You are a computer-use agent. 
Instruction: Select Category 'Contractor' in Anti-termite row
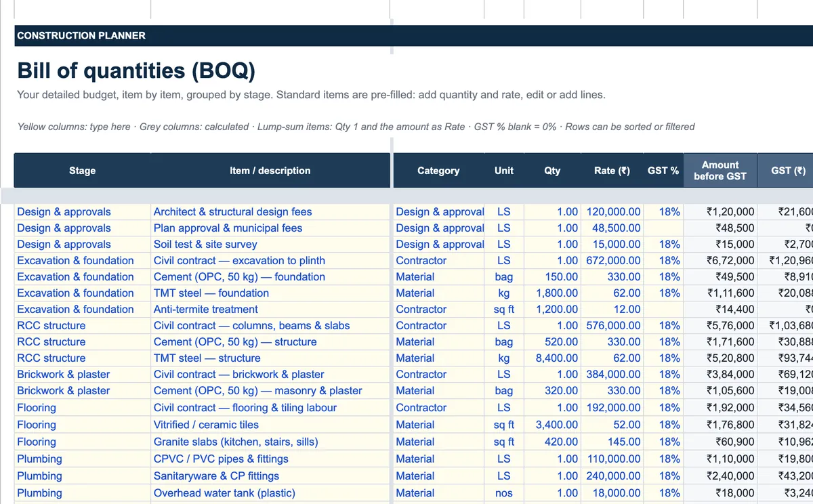point(438,310)
